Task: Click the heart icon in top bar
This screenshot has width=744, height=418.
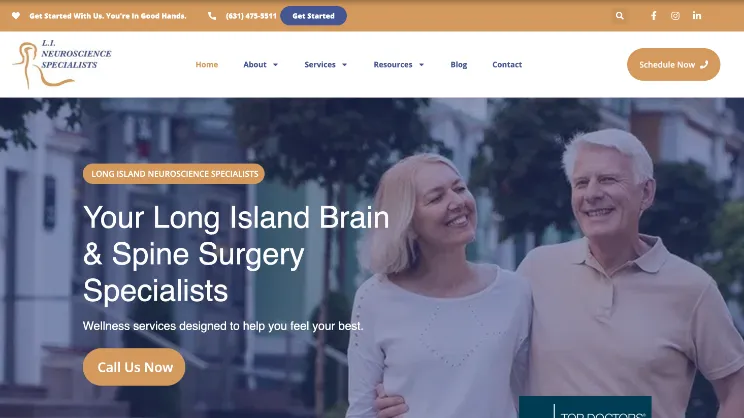Action: [16, 16]
